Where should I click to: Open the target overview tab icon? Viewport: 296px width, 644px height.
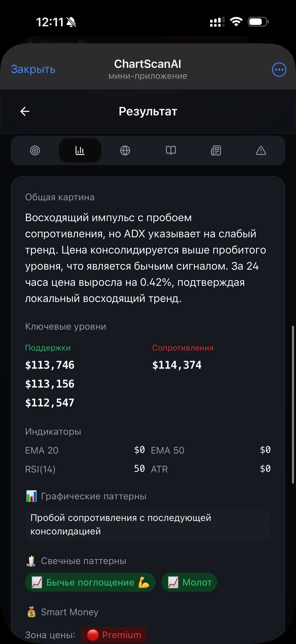[x=35, y=151]
